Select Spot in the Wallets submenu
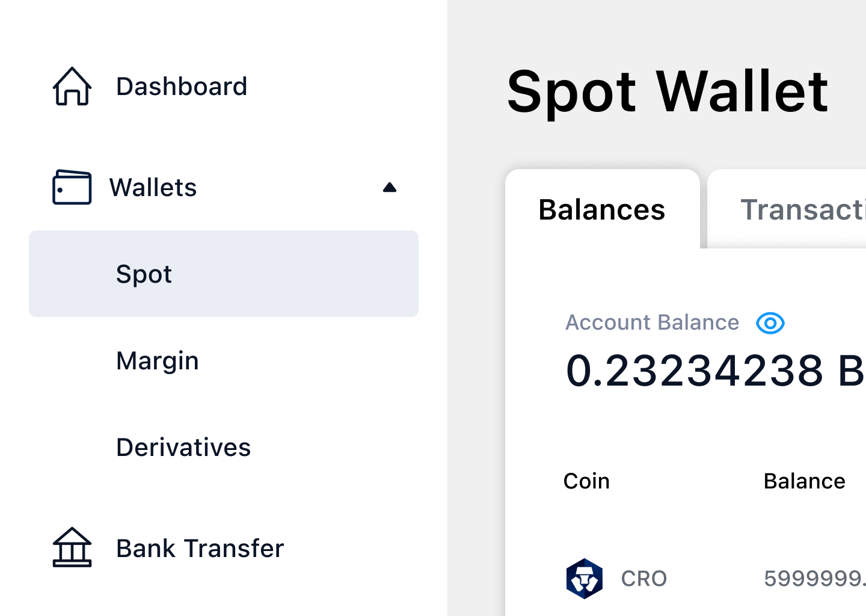 point(144,274)
